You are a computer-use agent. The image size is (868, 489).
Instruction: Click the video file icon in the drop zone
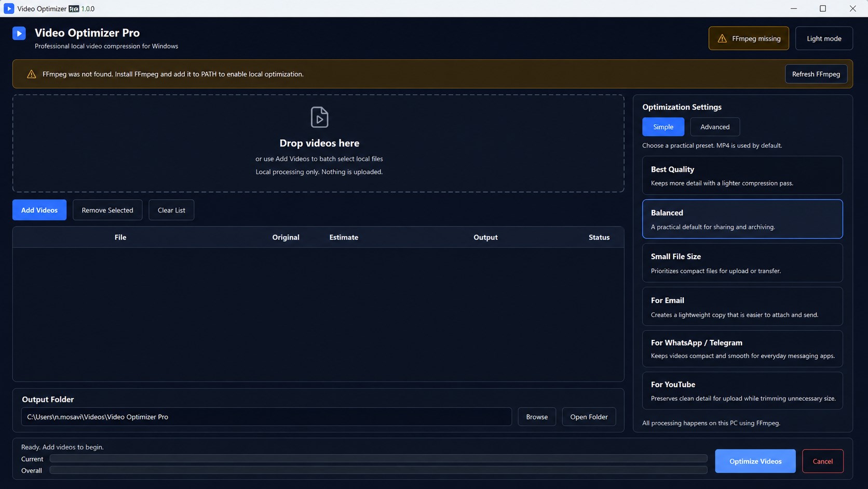tap(319, 117)
